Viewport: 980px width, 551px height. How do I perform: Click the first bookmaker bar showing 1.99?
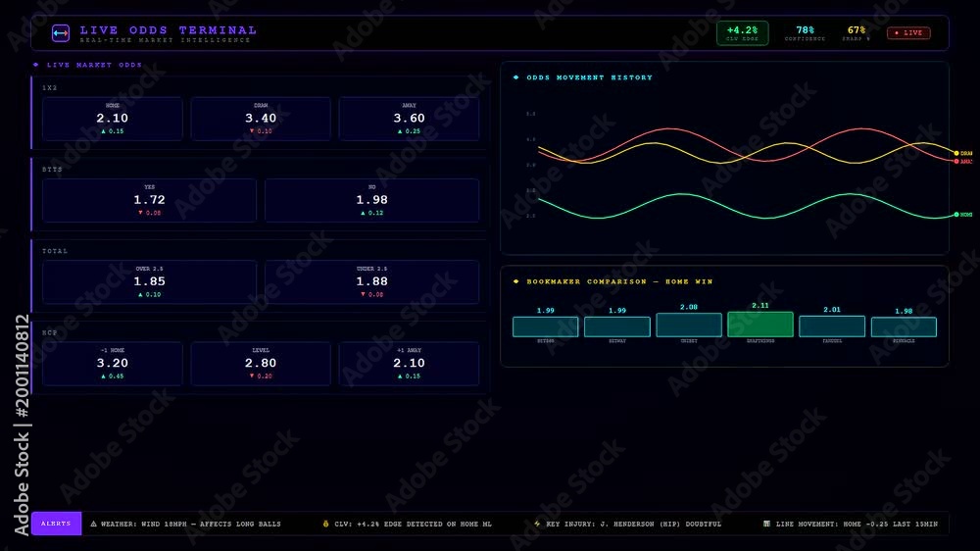(x=546, y=327)
